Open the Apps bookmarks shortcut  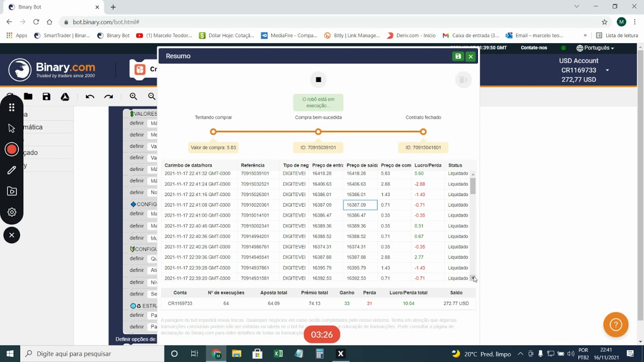(17, 36)
